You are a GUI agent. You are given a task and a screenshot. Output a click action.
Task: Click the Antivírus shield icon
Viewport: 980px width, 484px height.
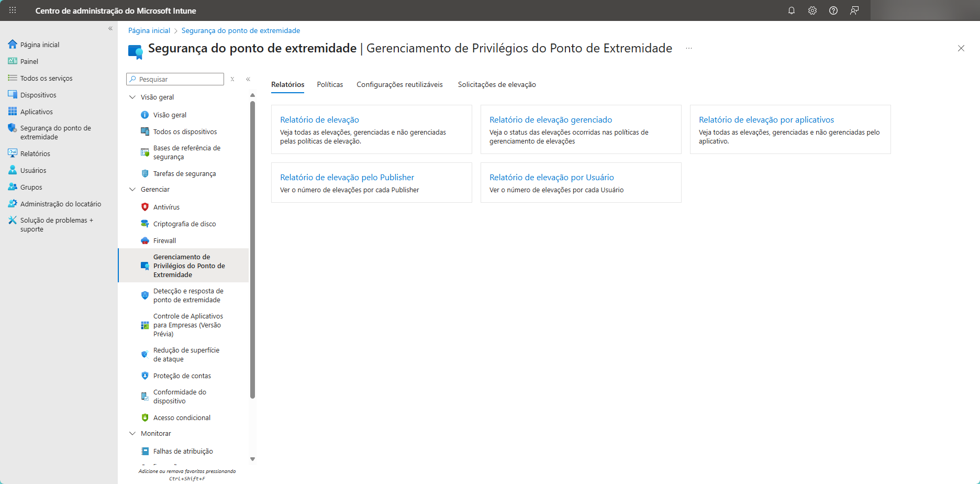coord(145,207)
